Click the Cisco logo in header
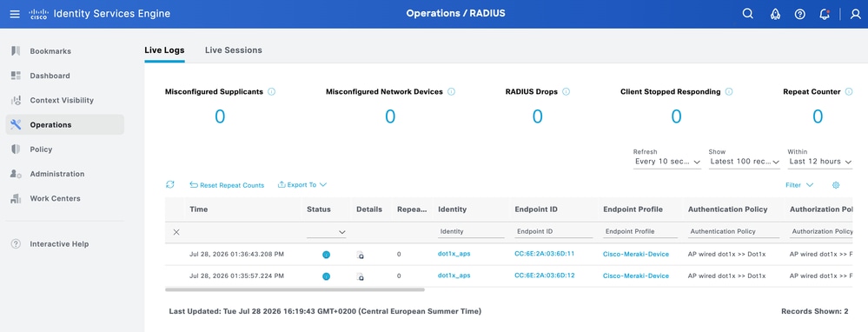Screen dimensions: 868x332 point(38,14)
